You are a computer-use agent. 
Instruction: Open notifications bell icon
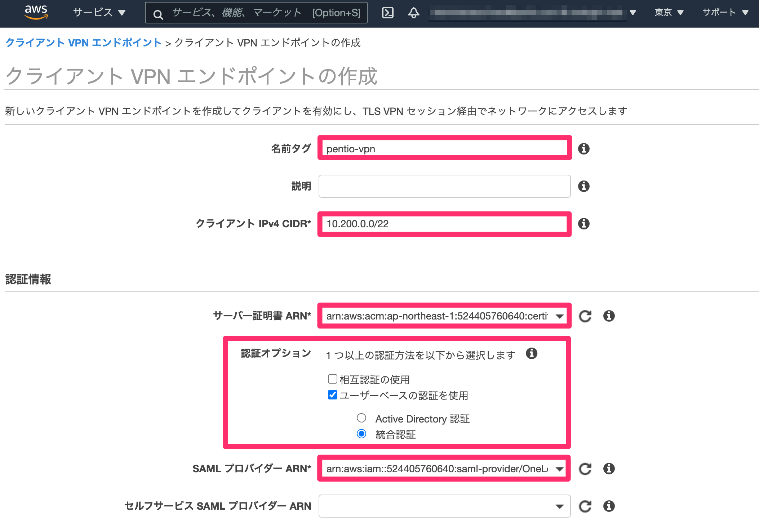[413, 13]
